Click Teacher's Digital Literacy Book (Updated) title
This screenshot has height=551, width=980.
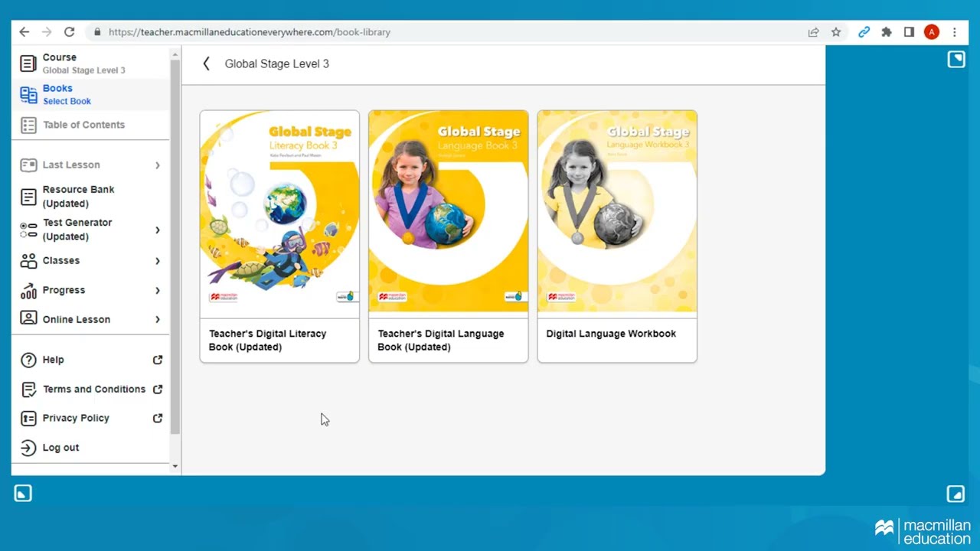point(267,340)
